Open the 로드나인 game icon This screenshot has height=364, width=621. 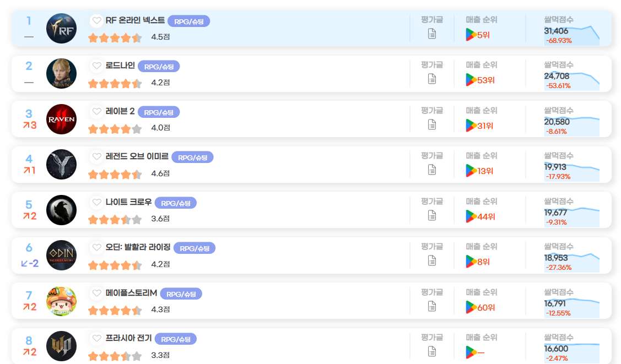(61, 74)
